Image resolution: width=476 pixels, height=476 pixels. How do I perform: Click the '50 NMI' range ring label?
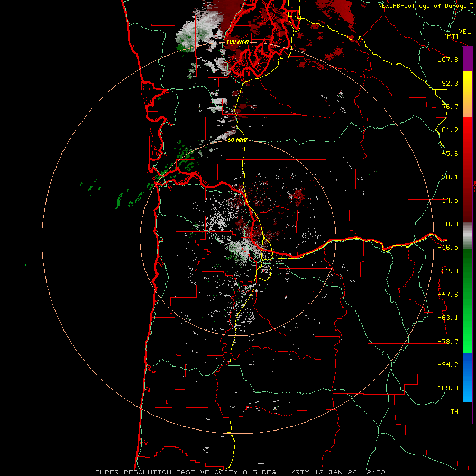pyautogui.click(x=237, y=140)
